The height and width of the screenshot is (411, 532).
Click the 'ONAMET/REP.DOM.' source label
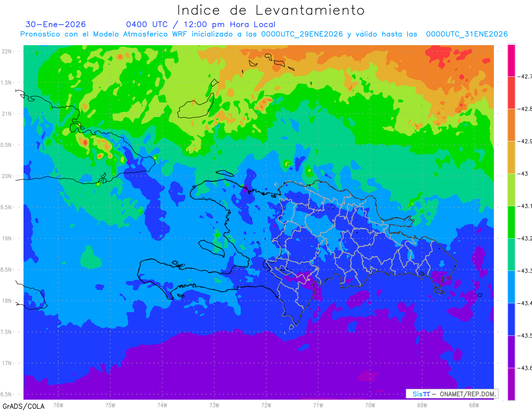(468, 394)
